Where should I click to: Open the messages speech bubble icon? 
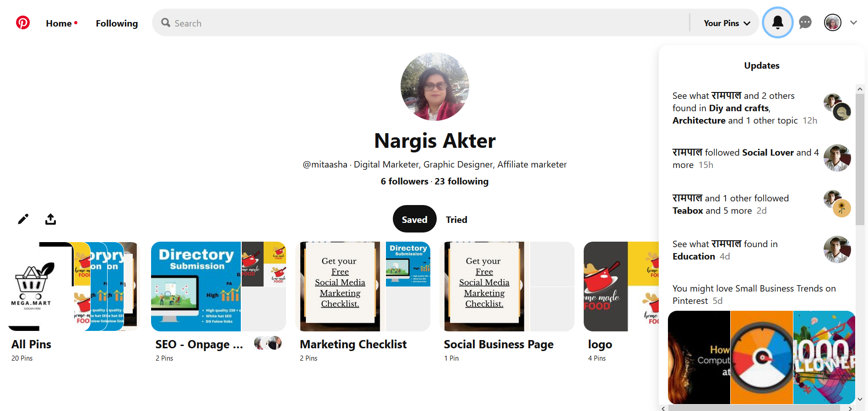805,22
